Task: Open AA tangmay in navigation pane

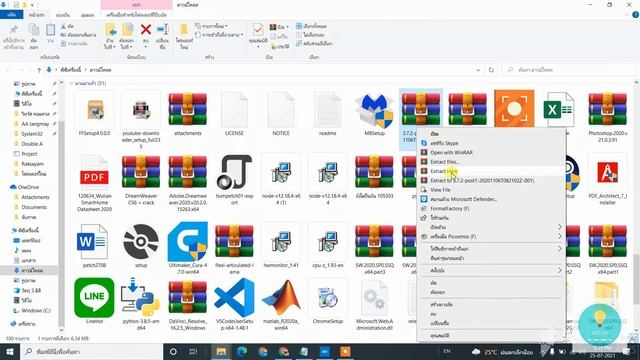Action: (35, 124)
